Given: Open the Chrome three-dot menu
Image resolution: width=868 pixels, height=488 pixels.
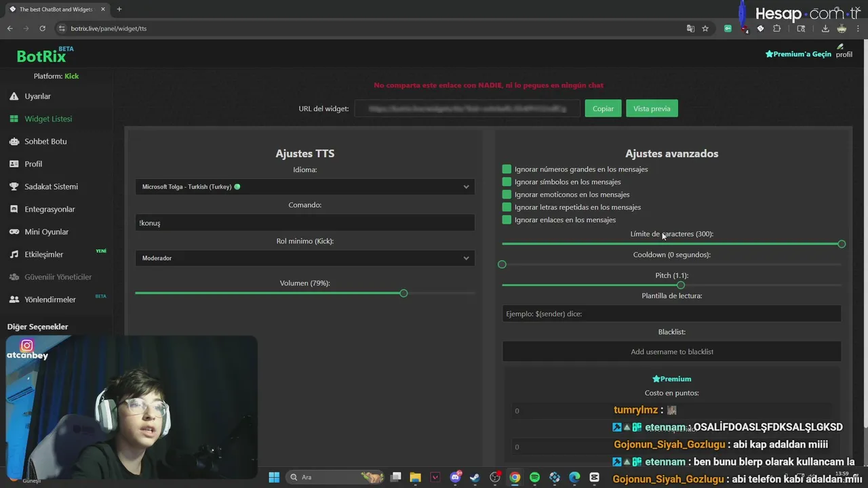Looking at the screenshot, I should point(858,28).
